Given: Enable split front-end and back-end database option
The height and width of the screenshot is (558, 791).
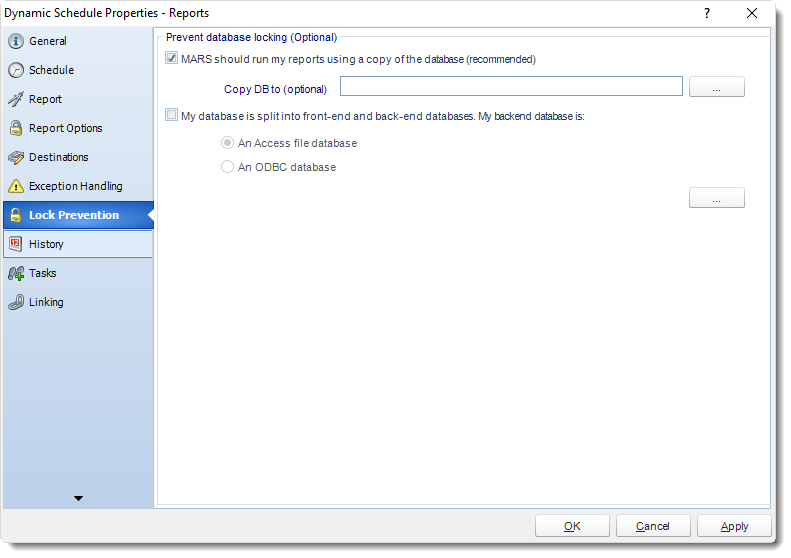Looking at the screenshot, I should click(x=172, y=116).
